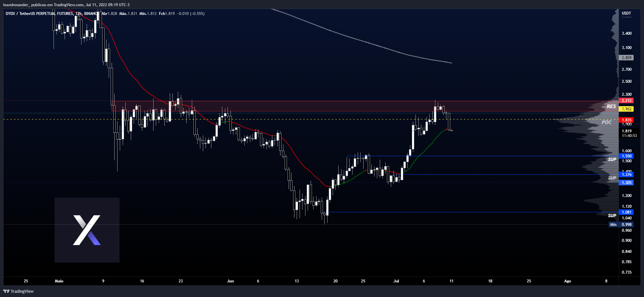Click the 0.840 tick on the price axis
Image resolution: width=644 pixels, height=297 pixels.
point(627,252)
